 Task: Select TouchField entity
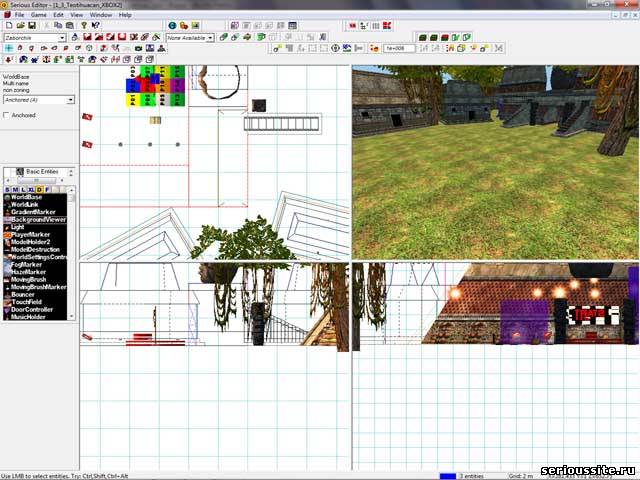(35, 302)
